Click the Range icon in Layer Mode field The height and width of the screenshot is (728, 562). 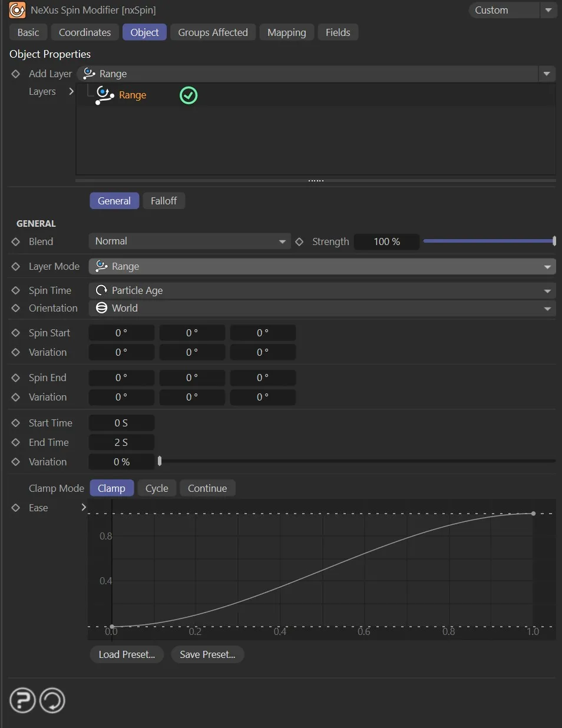click(101, 266)
